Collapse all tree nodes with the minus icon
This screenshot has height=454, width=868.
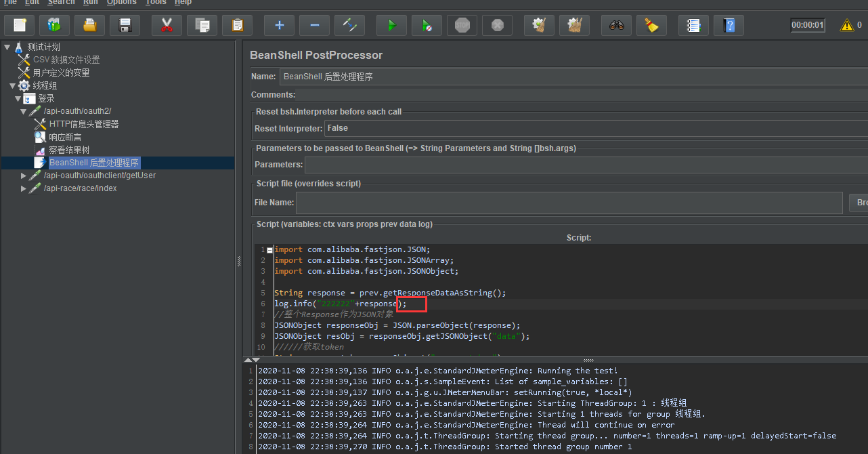tap(314, 26)
